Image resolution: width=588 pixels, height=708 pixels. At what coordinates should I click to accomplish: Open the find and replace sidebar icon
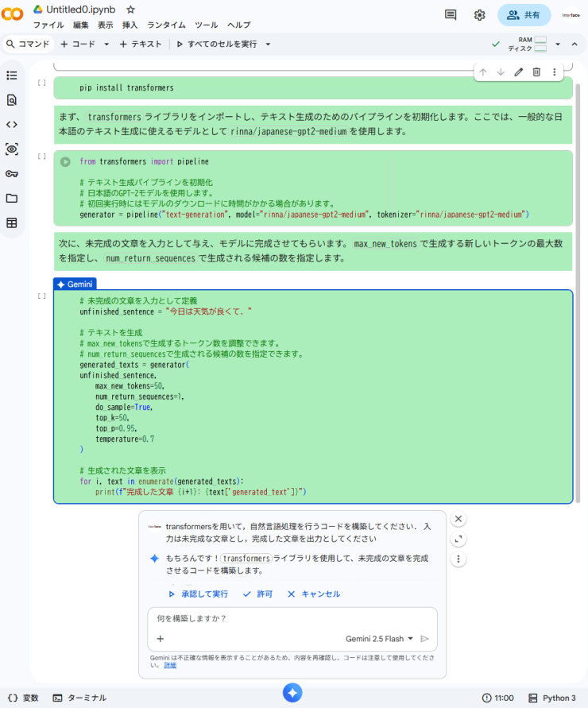pos(12,100)
